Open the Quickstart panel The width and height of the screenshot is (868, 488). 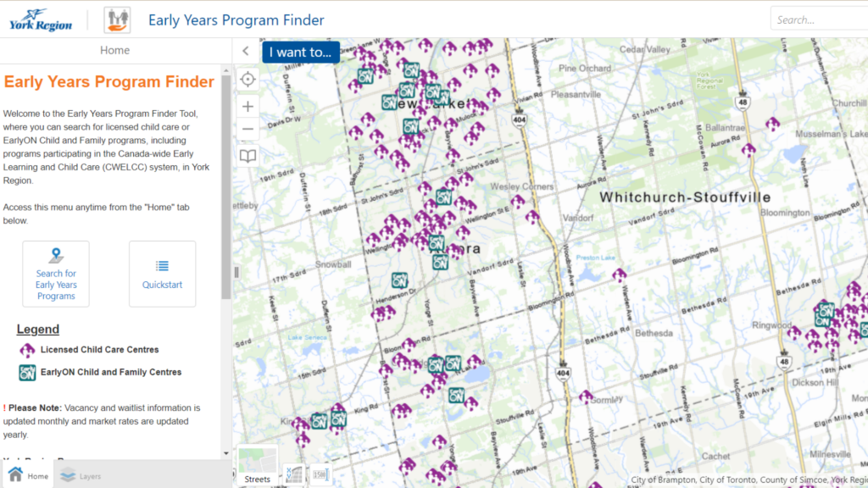(162, 274)
